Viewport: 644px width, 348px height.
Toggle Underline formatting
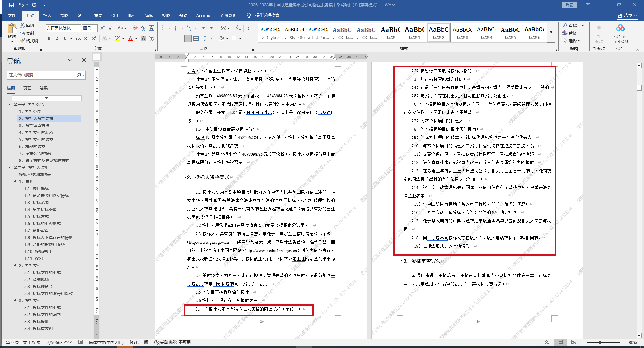(x=65, y=38)
